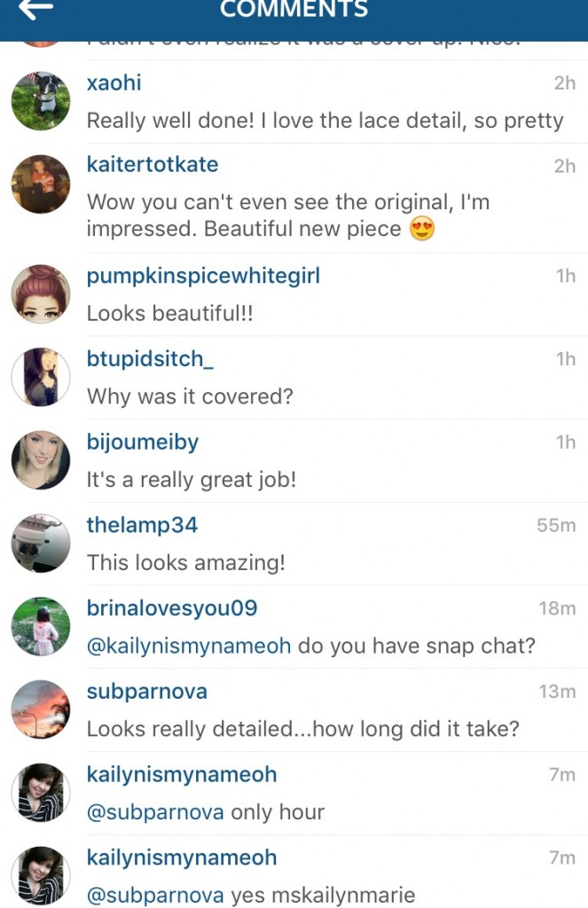Visit btupidsitch_ via the username
588x908 pixels.
[x=150, y=359]
